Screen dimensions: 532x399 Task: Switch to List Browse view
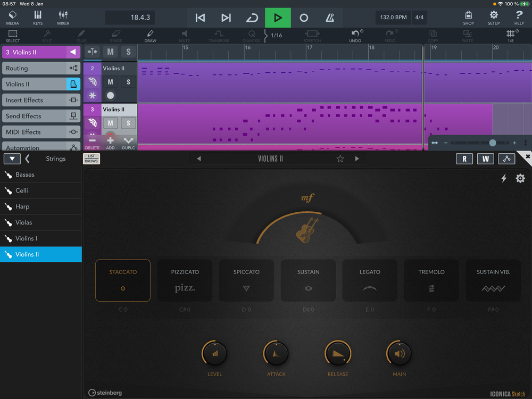92,159
